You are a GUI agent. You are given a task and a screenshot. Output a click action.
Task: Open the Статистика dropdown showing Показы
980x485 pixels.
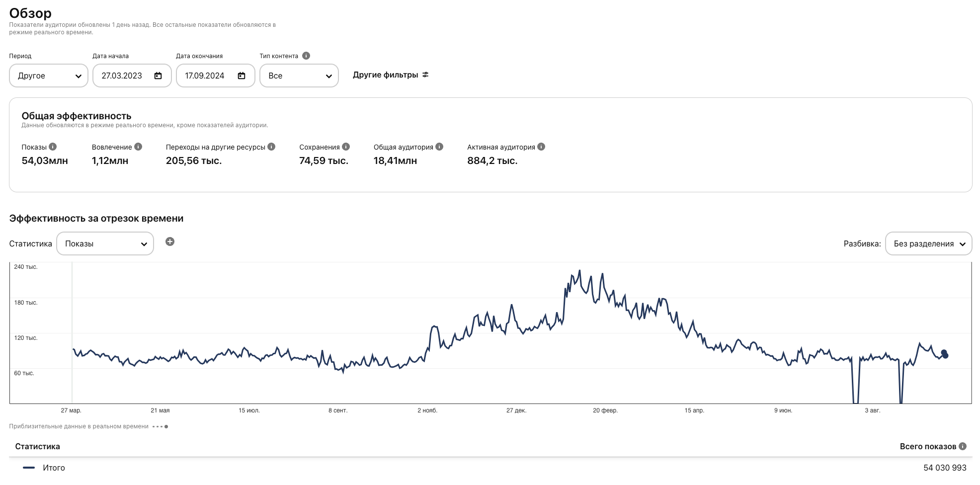tap(105, 243)
